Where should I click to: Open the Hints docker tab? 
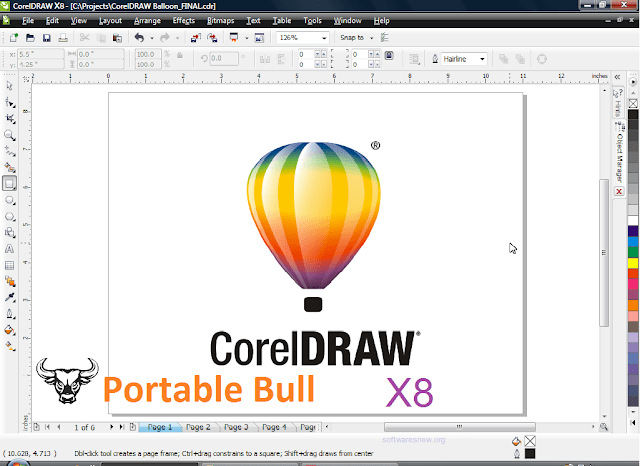click(x=618, y=102)
